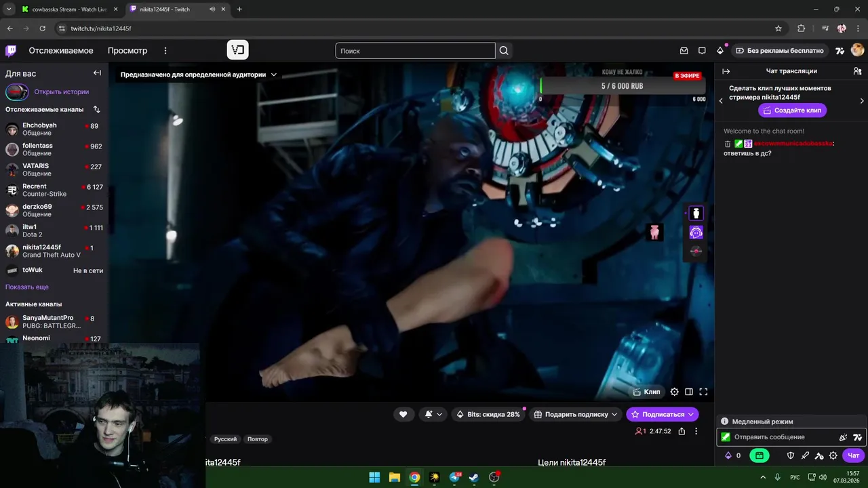Click the 7TV icon in top bar
This screenshot has width=868, height=488.
click(x=840, y=50)
